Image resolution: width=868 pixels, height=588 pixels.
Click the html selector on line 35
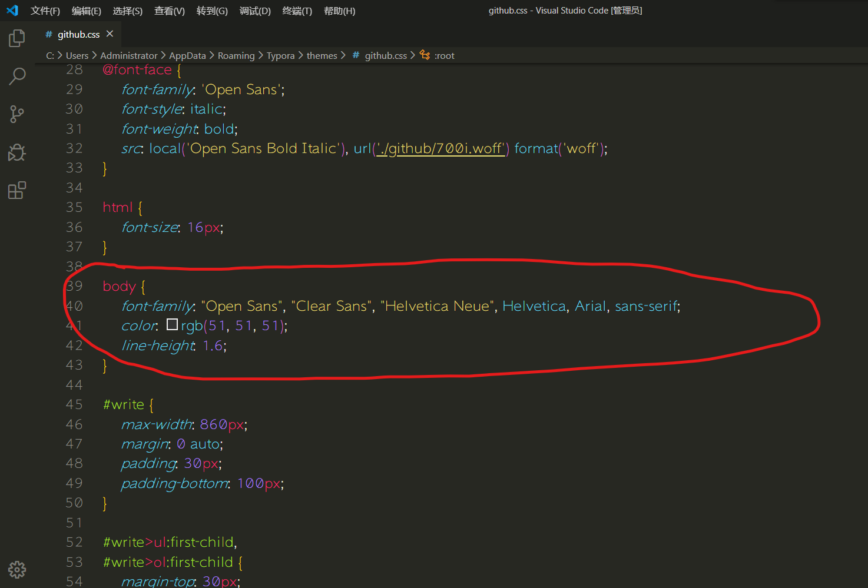(117, 207)
